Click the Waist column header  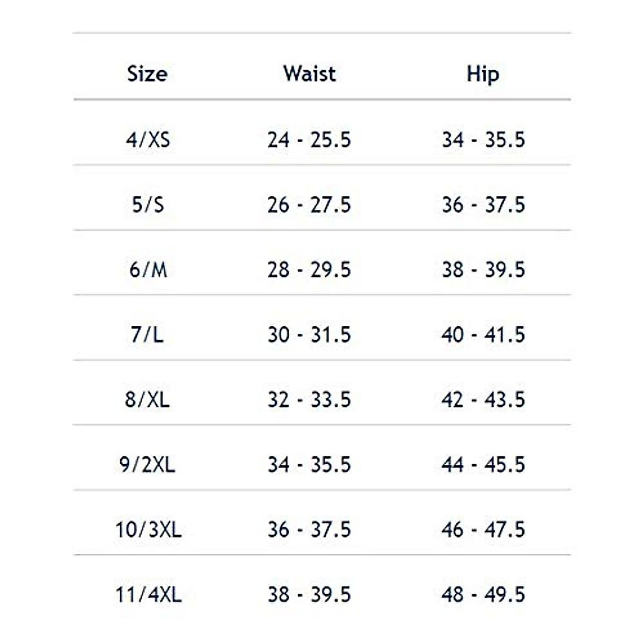tap(310, 74)
